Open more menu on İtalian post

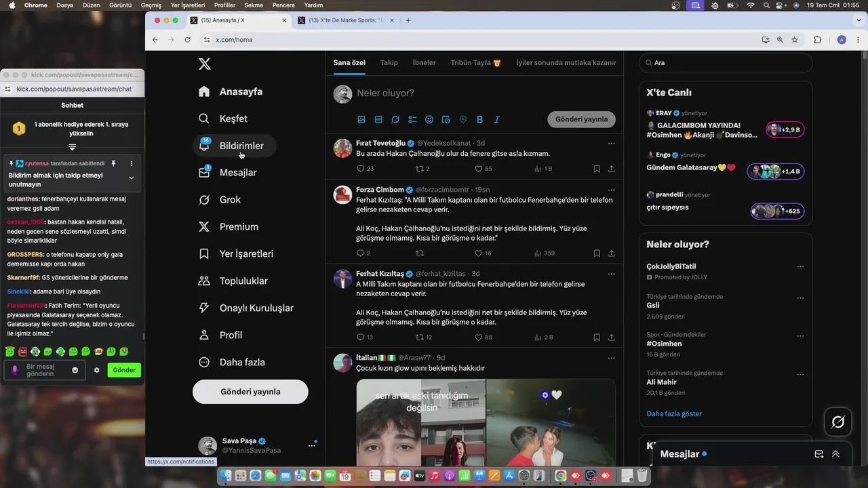point(612,358)
